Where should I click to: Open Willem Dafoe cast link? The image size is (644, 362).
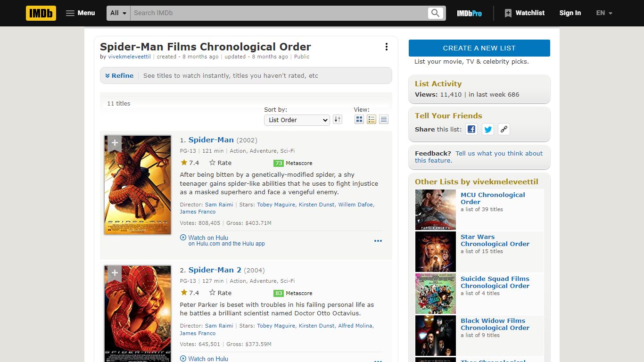click(355, 205)
